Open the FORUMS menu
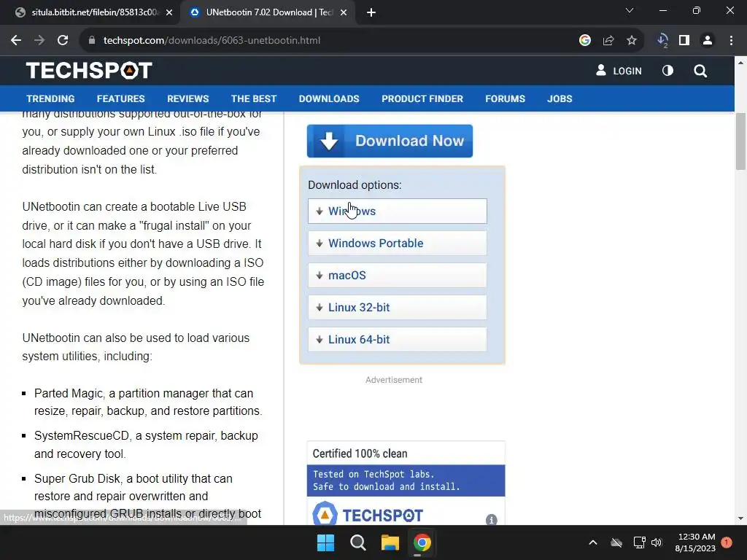This screenshot has width=747, height=560. click(505, 98)
